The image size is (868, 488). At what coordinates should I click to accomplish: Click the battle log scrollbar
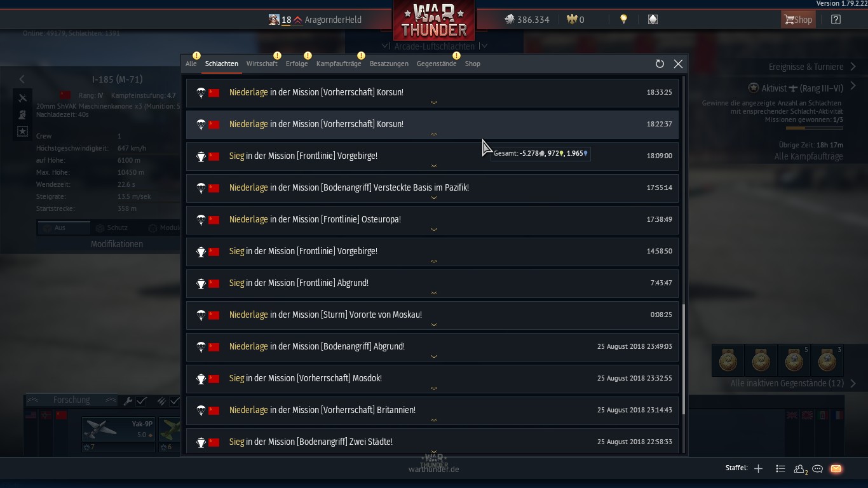point(684,359)
